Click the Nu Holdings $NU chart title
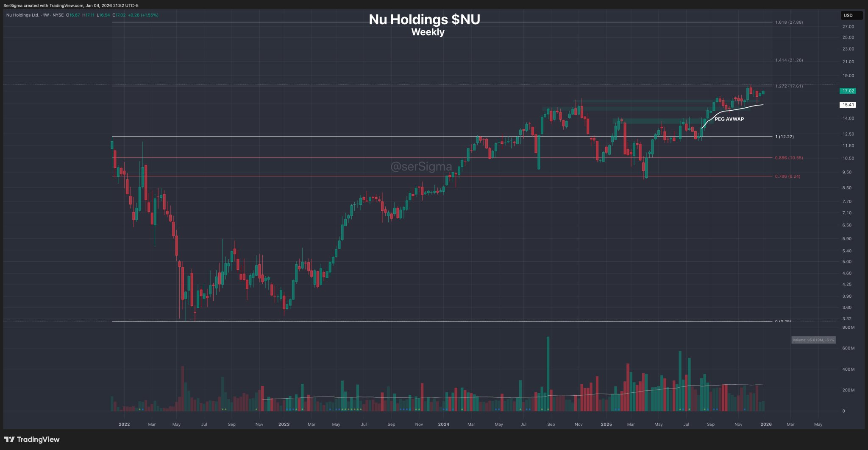This screenshot has width=868, height=450. click(x=424, y=20)
